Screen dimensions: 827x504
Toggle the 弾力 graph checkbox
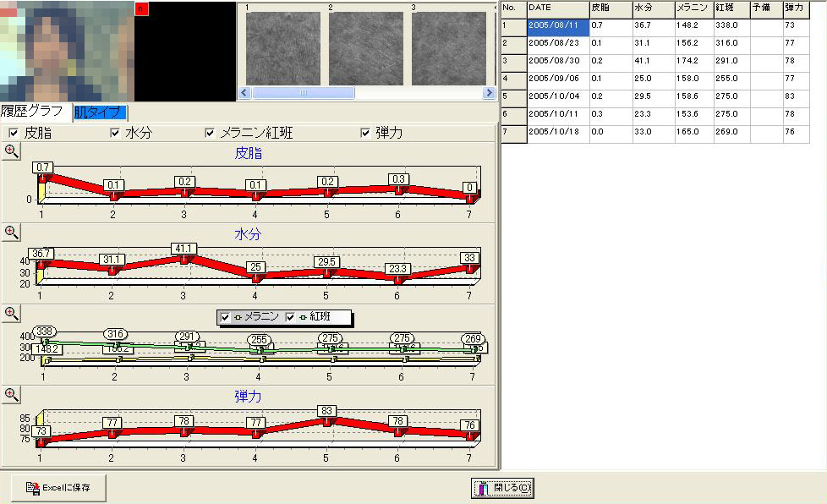pos(365,133)
